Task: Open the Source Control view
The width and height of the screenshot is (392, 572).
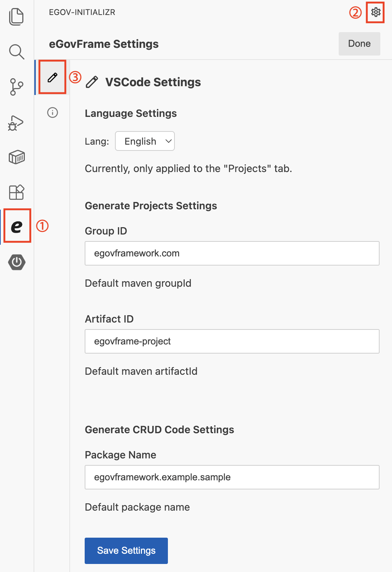Action: pos(16,87)
